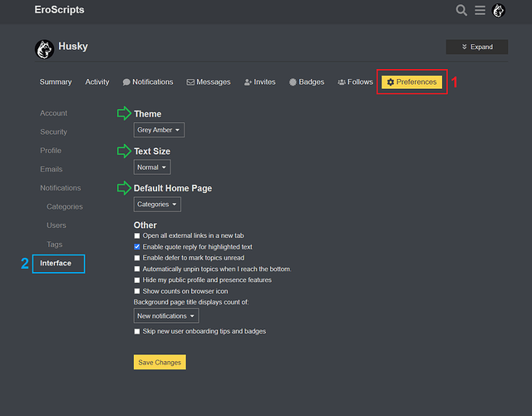The image size is (532, 416).
Task: Click the Husky profile picture
Action: pyautogui.click(x=44, y=49)
